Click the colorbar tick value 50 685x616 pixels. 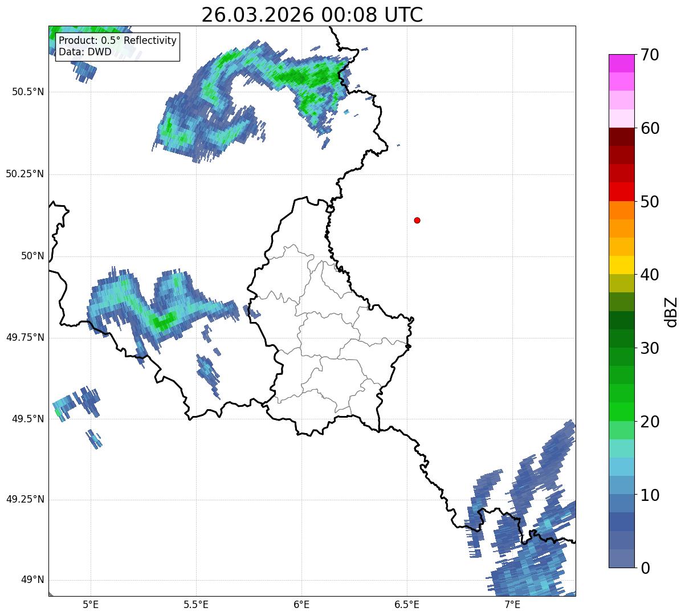(x=650, y=202)
